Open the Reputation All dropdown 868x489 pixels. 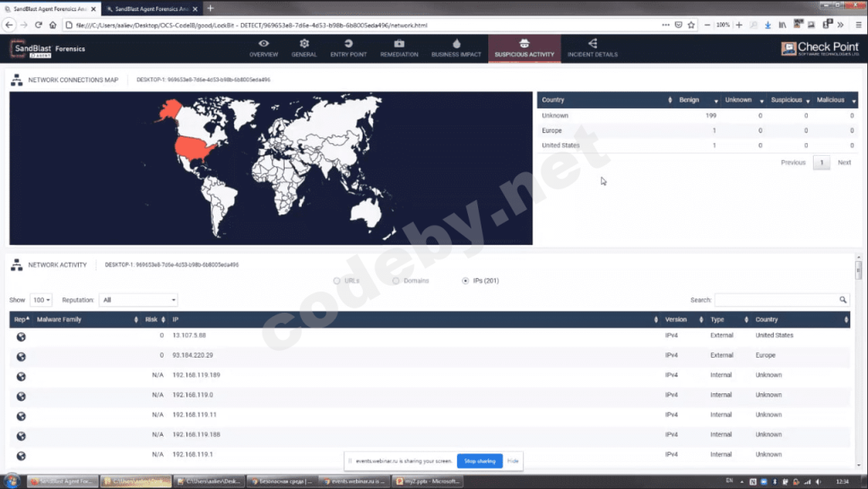coord(138,300)
